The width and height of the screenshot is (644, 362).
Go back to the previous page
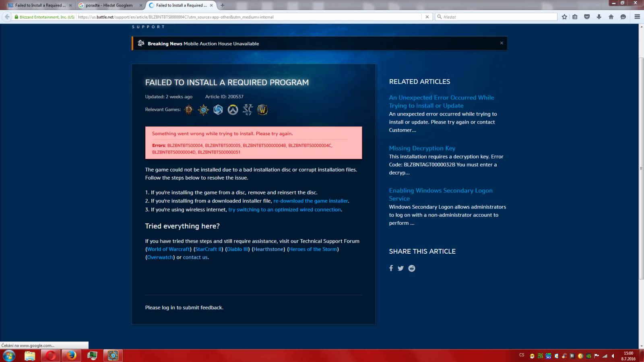(x=7, y=17)
